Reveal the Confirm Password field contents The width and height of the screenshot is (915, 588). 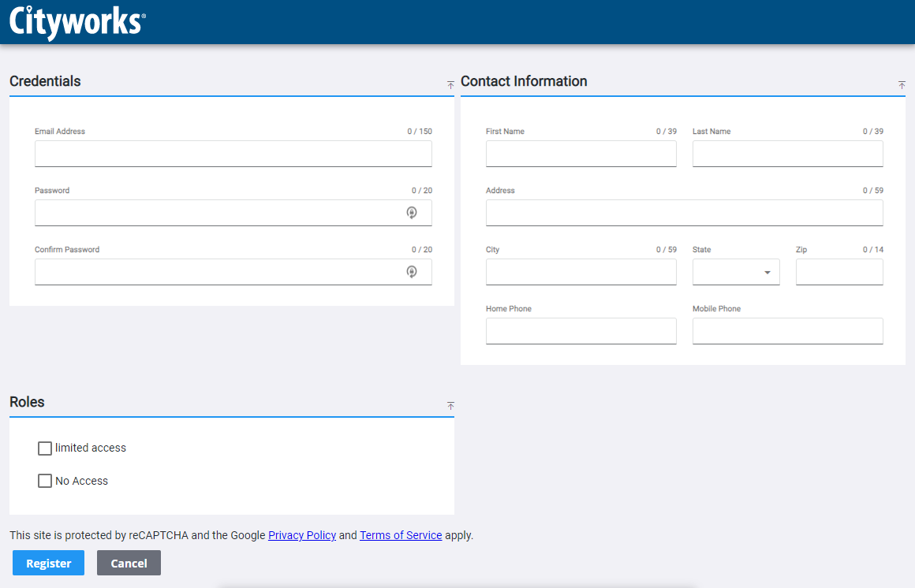(413, 271)
